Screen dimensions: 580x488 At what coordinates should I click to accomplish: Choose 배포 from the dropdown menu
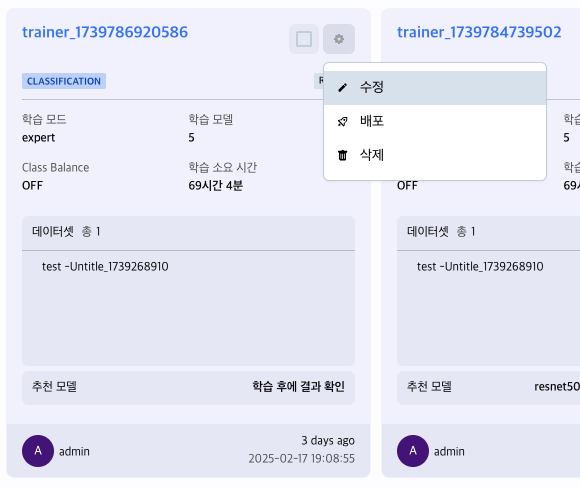pyautogui.click(x=435, y=121)
